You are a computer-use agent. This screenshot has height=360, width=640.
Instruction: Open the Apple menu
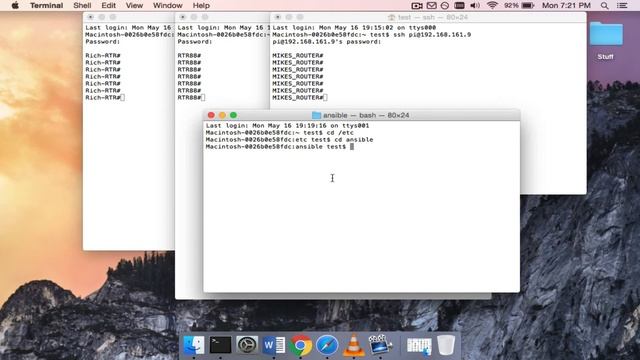[15, 6]
